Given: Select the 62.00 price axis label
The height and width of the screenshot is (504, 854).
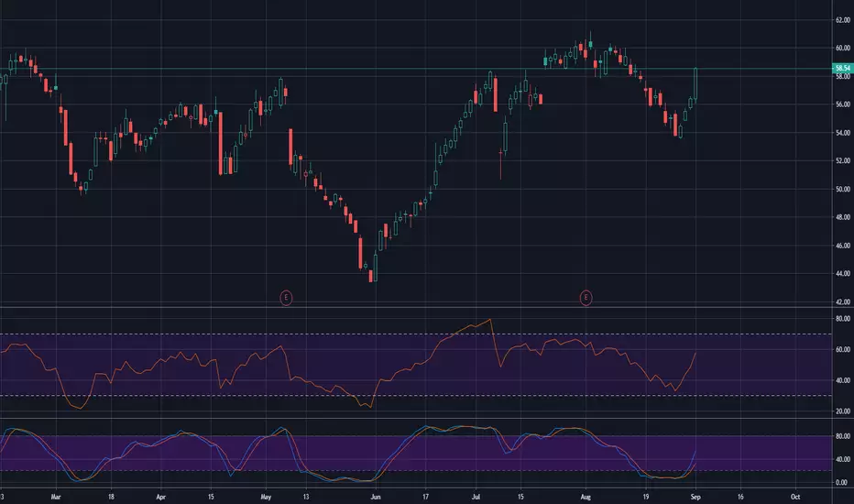Looking at the screenshot, I should [x=843, y=20].
